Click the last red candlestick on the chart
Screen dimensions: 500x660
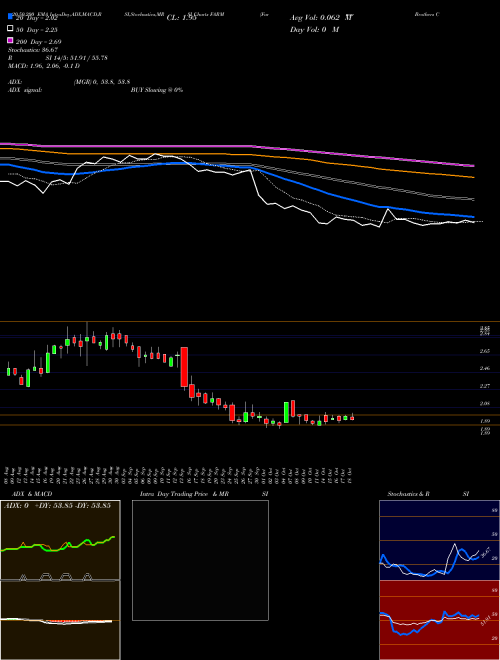[352, 418]
